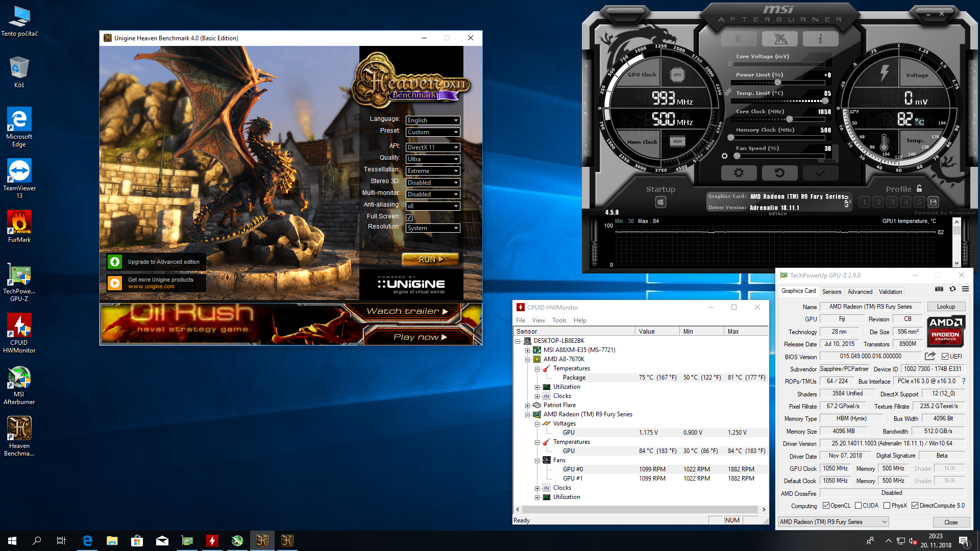The height and width of the screenshot is (551, 980).
Task: Open View menu in HWMonitor
Action: point(538,320)
